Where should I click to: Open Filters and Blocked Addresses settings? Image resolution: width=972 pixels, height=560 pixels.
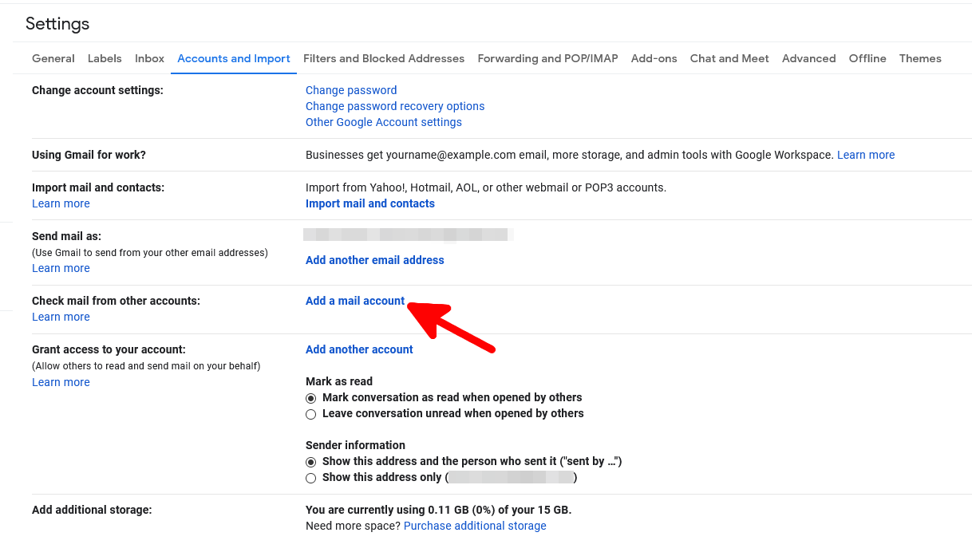[384, 58]
